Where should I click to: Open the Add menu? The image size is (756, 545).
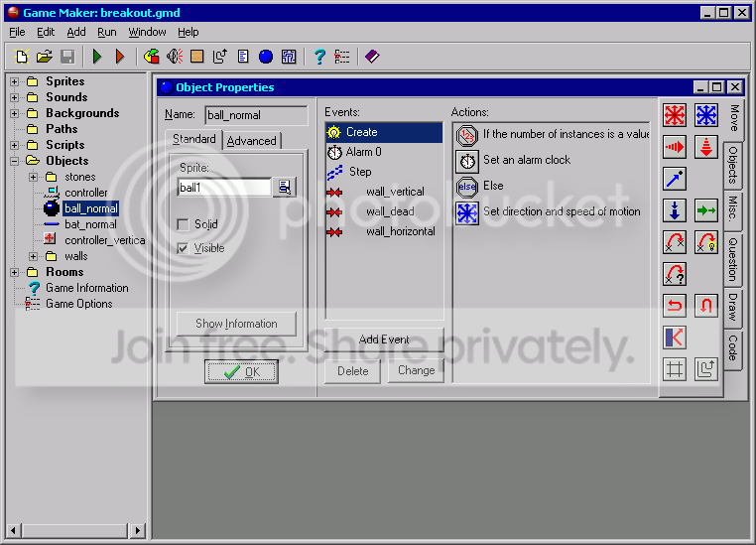click(x=76, y=32)
